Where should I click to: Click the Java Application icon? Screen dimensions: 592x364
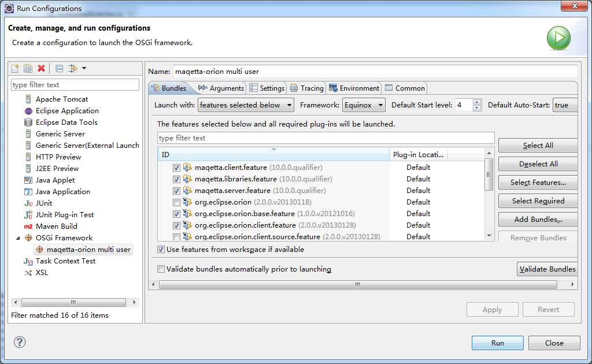coord(28,192)
